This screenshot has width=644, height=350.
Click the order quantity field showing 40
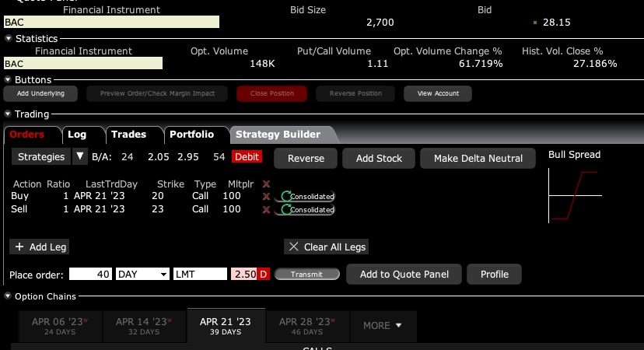[91, 275]
